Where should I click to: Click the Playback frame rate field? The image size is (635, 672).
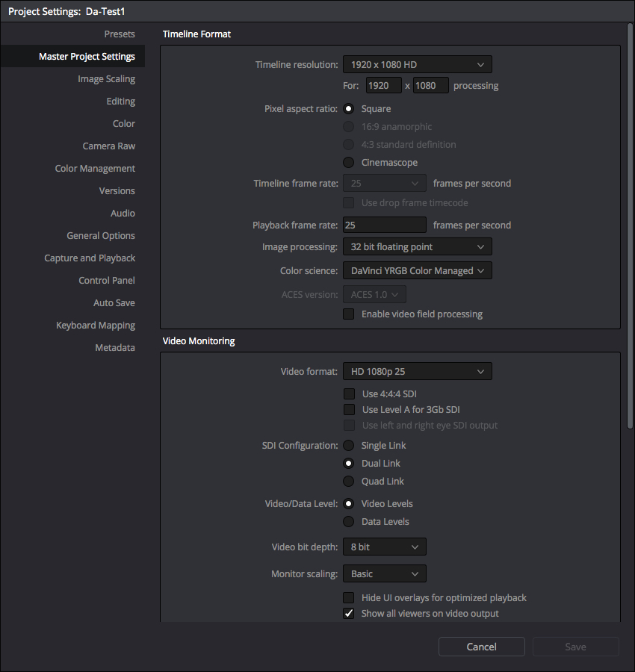(x=384, y=225)
